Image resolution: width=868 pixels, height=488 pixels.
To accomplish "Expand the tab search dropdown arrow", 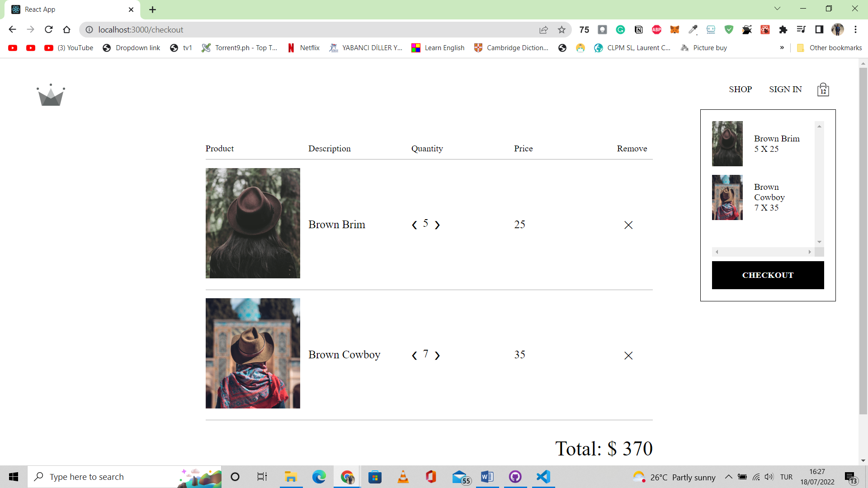I will click(x=777, y=9).
